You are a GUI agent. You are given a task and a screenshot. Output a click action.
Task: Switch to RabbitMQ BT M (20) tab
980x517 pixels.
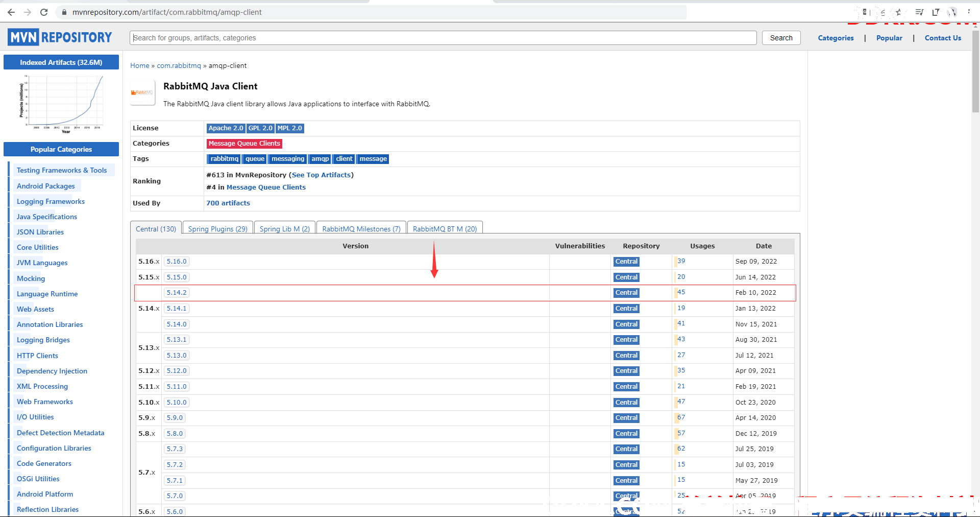445,228
